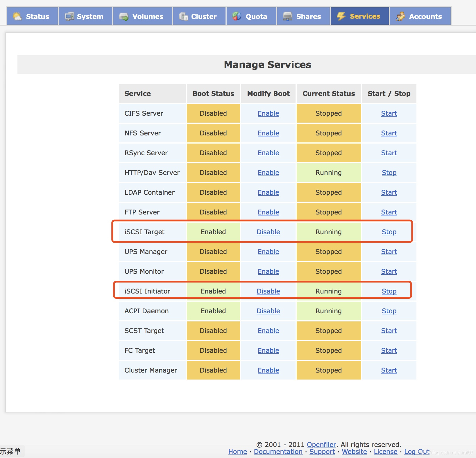Stop the HTTP/Dav Server service
Screen dimensions: 476x458
tap(389, 173)
